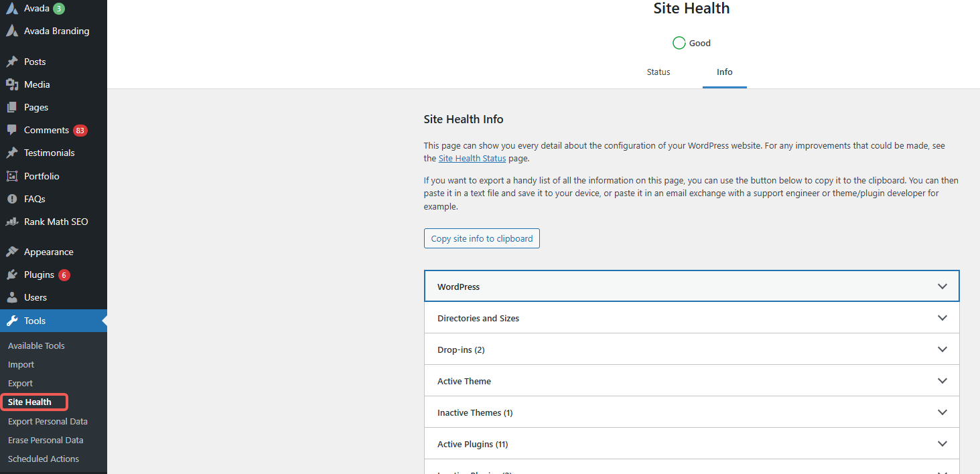
Task: Expand Directories and Sizes section
Action: [691, 318]
